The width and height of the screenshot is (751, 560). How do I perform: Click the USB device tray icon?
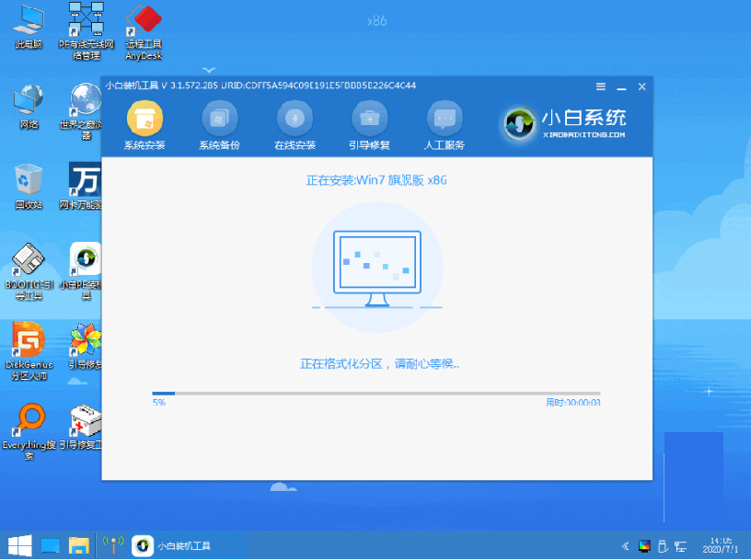coord(663,545)
